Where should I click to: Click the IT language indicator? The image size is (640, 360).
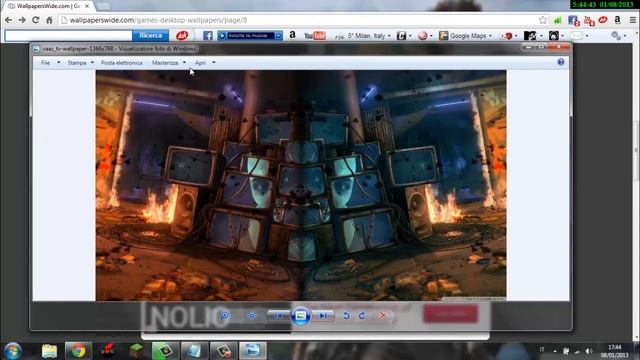tap(542, 349)
